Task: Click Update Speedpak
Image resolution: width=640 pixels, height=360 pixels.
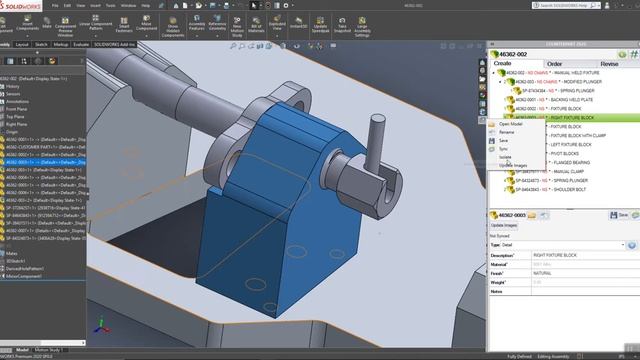Action: tap(320, 25)
